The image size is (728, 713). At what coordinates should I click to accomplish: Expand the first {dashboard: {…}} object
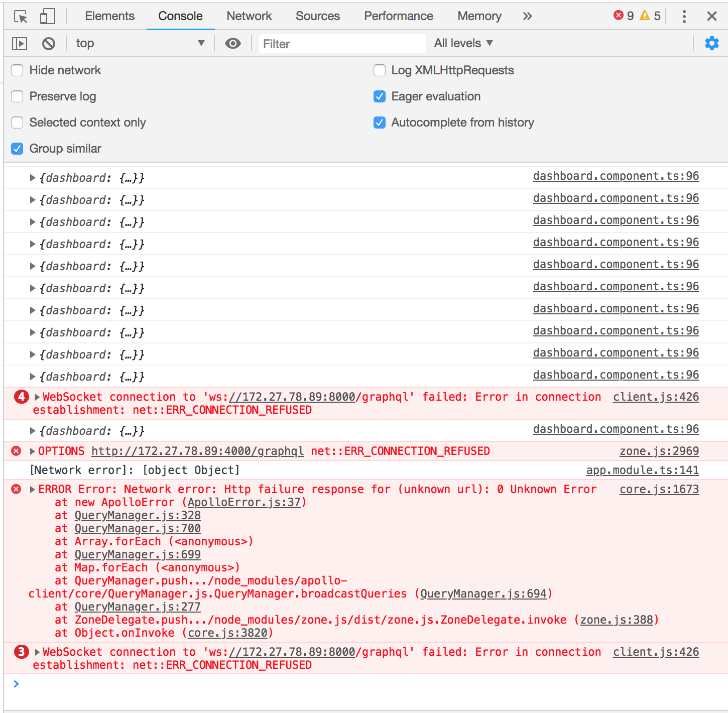33,178
